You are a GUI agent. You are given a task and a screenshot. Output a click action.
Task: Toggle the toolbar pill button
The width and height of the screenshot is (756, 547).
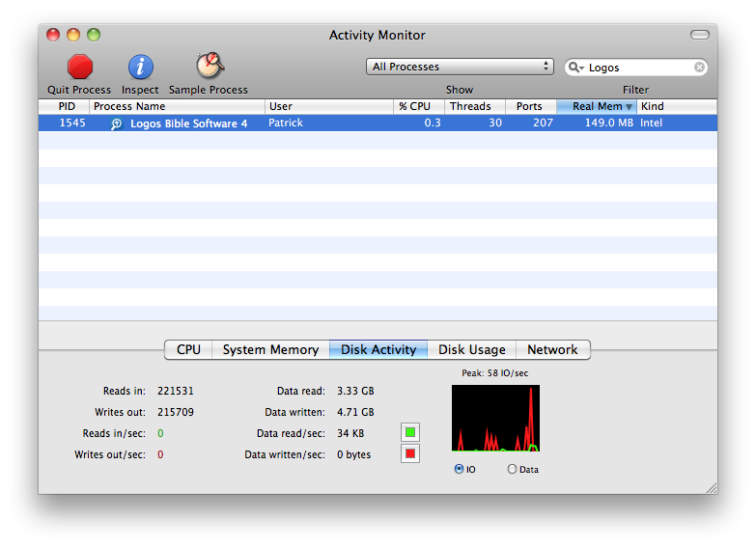pos(700,35)
